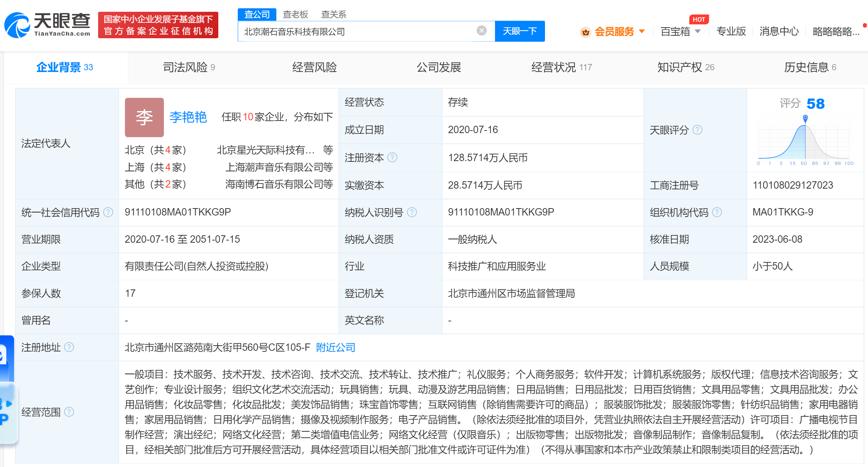The width and height of the screenshot is (868, 467).
Task: Click the organization code MA01TKKG-9
Action: tap(783, 212)
